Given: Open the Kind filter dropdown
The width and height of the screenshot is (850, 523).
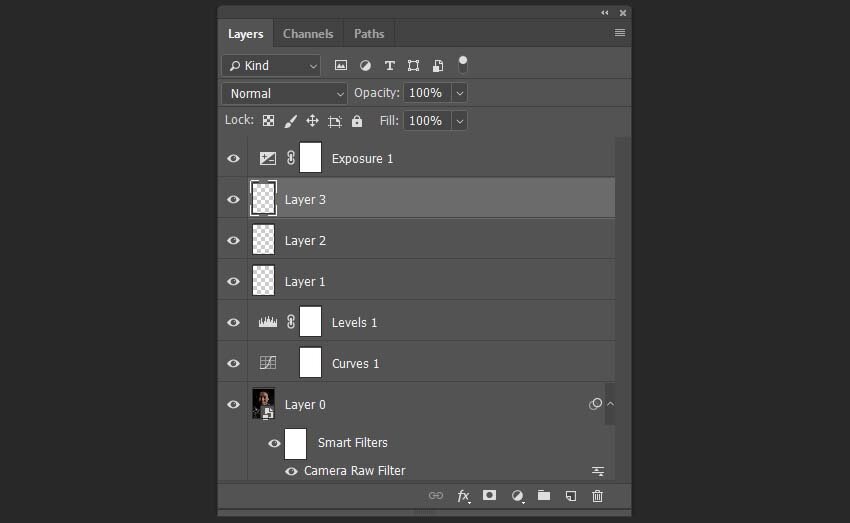Looking at the screenshot, I should [271, 66].
